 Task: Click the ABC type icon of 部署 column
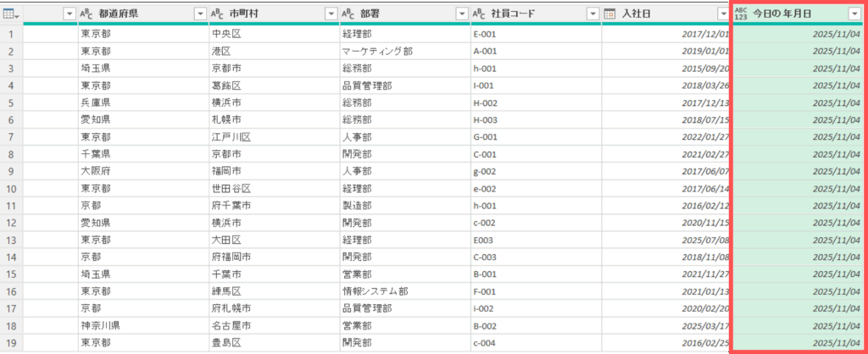coord(347,14)
